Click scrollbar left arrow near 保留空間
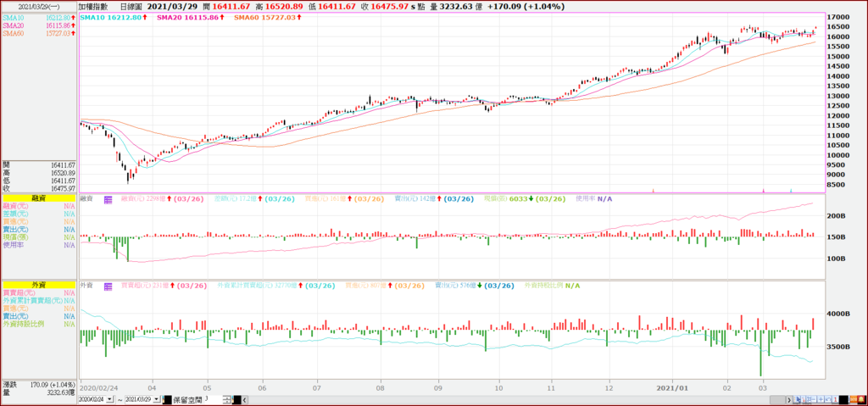 [244, 399]
